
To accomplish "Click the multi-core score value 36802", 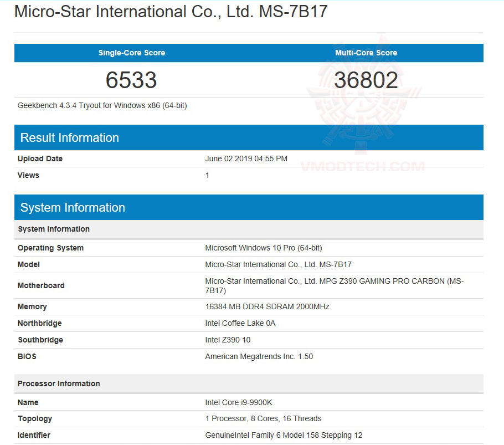I will [366, 80].
